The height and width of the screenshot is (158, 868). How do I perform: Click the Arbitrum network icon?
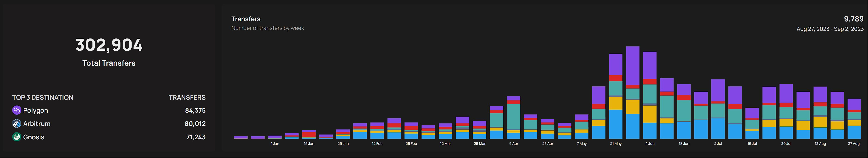(17, 124)
